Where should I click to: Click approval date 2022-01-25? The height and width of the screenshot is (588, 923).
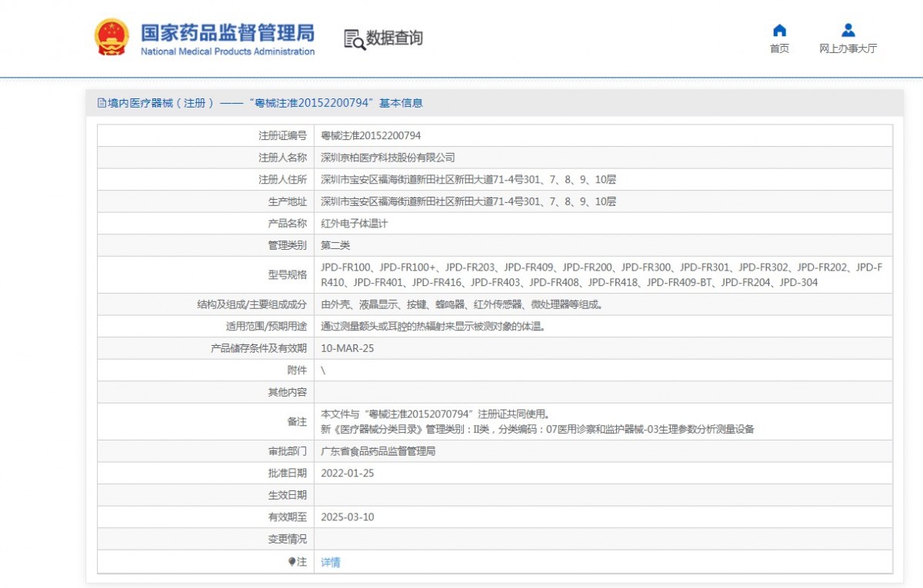(x=347, y=473)
